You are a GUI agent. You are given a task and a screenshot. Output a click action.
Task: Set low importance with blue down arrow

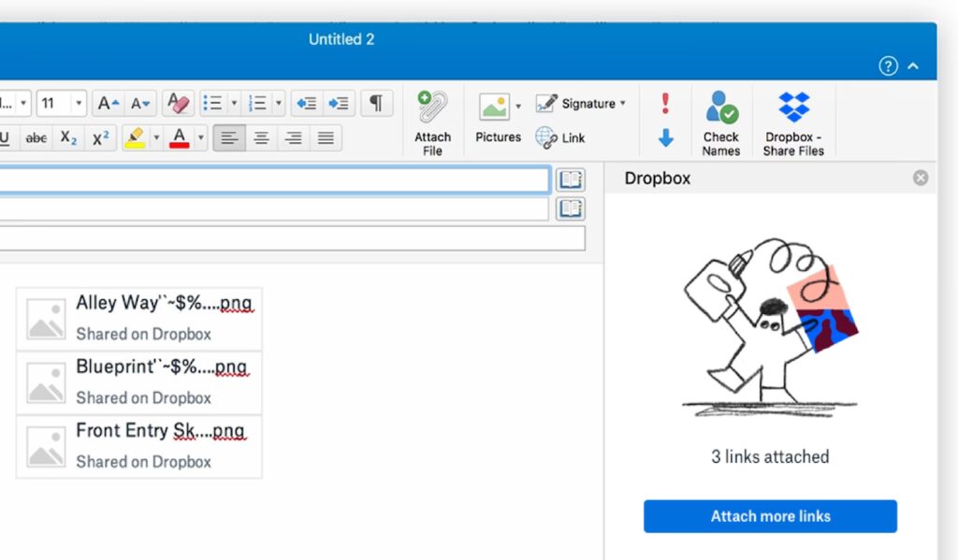click(x=665, y=138)
